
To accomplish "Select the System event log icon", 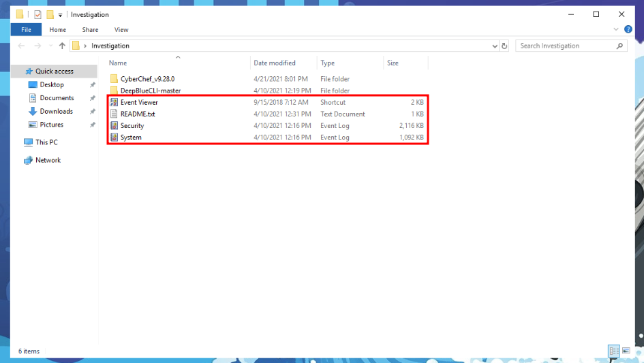I will point(114,137).
